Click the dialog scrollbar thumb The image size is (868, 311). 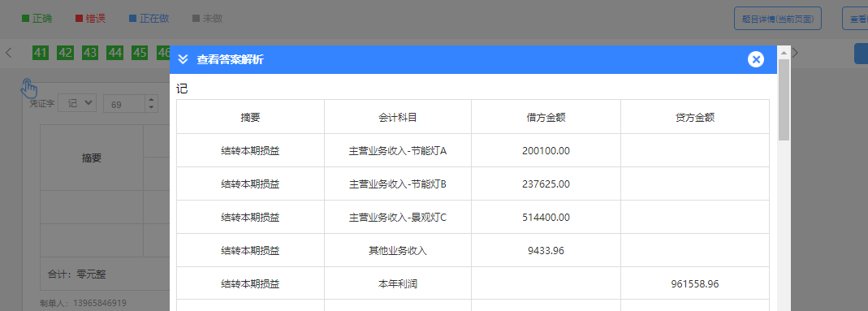pyautogui.click(x=784, y=100)
